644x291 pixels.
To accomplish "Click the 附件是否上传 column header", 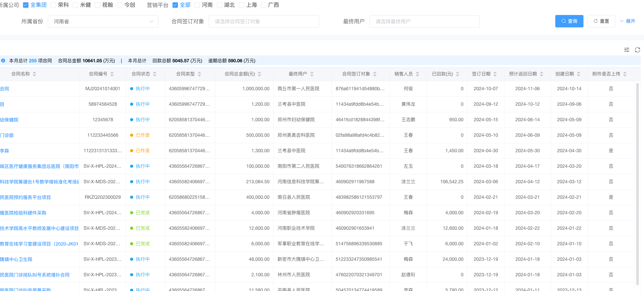I will pyautogui.click(x=606, y=74).
